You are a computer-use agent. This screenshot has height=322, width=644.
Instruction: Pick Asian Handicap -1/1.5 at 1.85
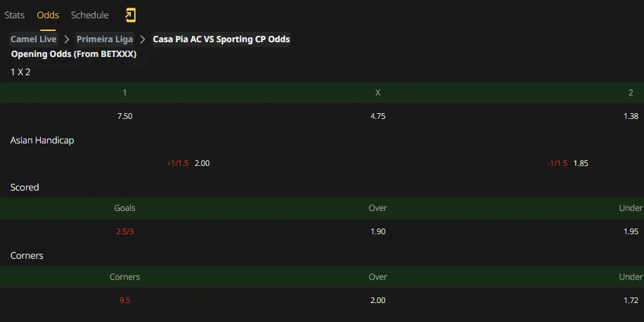pos(567,164)
